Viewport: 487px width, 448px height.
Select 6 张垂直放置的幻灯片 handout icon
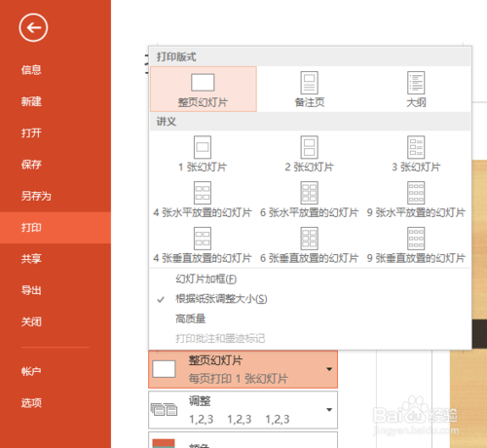[x=310, y=239]
